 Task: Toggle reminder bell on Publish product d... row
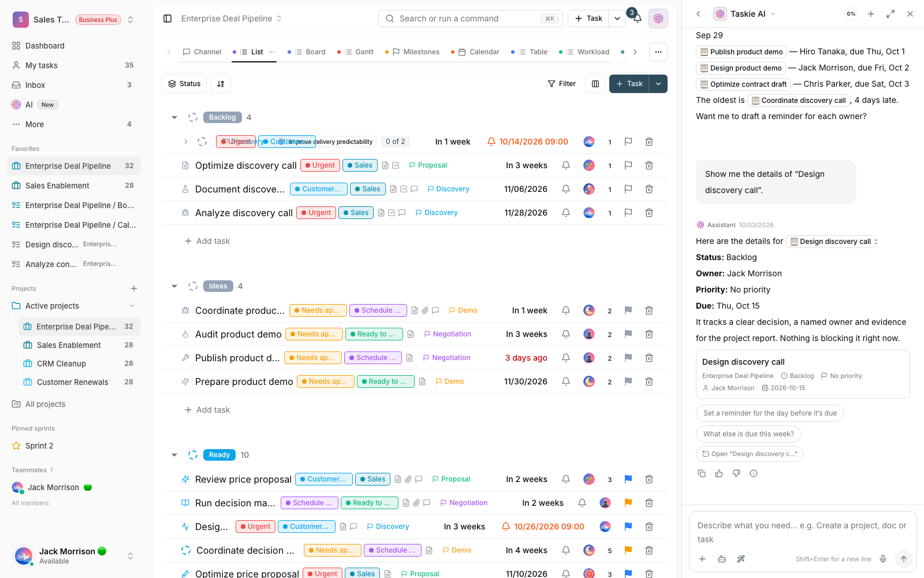point(566,358)
